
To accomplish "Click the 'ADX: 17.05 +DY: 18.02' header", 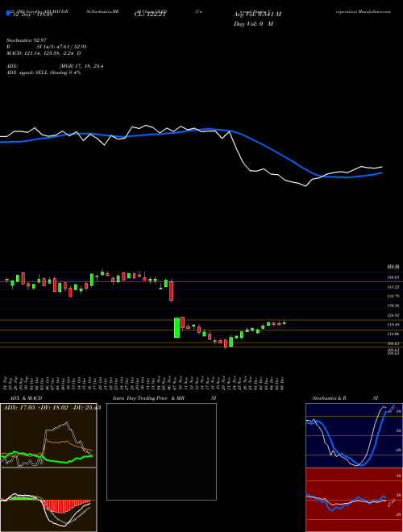I will click(37, 408).
